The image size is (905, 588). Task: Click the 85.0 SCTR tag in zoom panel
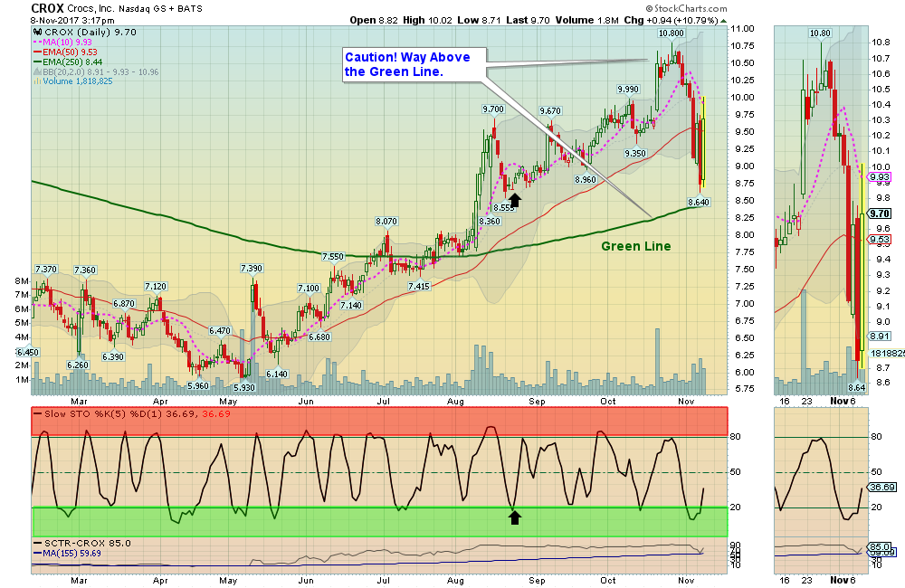click(880, 546)
